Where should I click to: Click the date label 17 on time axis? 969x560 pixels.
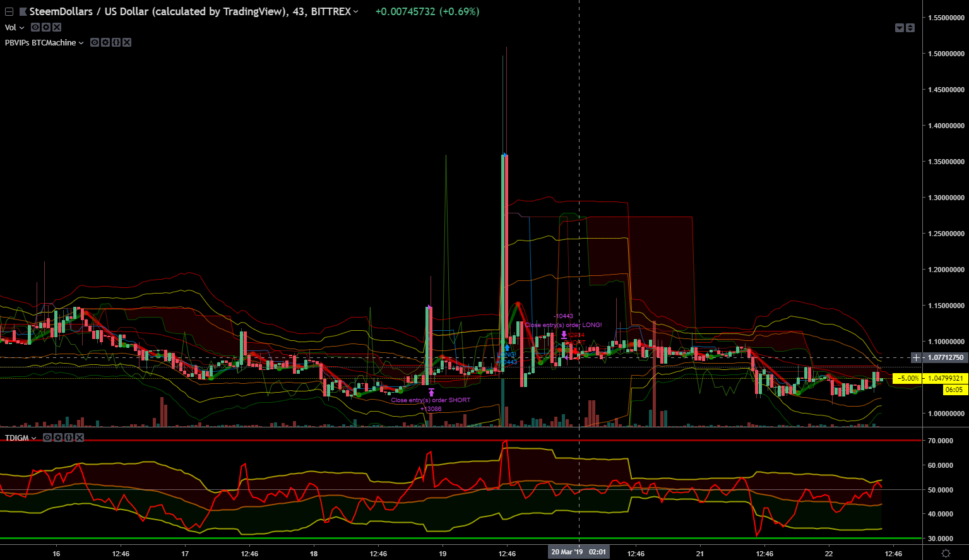[x=185, y=554]
